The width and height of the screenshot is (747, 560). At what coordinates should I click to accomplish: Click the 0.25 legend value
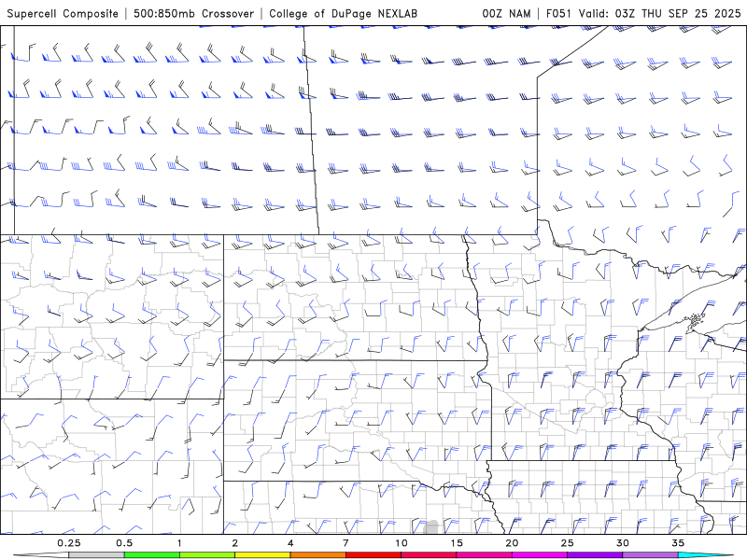tap(69, 543)
